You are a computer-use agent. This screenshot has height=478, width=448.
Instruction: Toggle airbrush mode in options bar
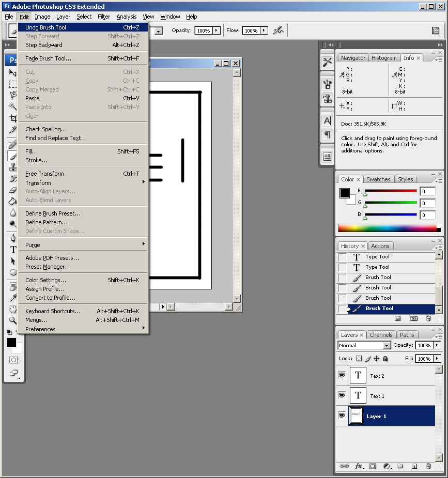[x=279, y=30]
